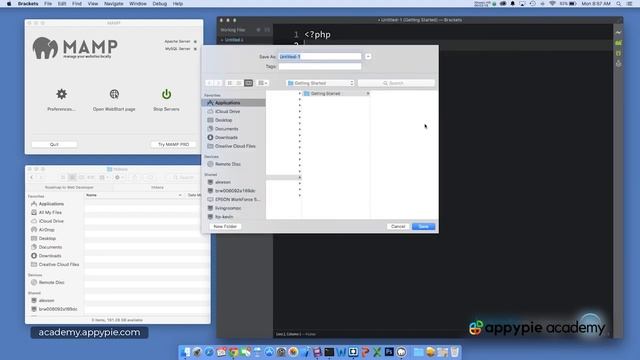This screenshot has width=640, height=360.
Task: Open Brackets Navigate menu
Action: [x=113, y=4]
